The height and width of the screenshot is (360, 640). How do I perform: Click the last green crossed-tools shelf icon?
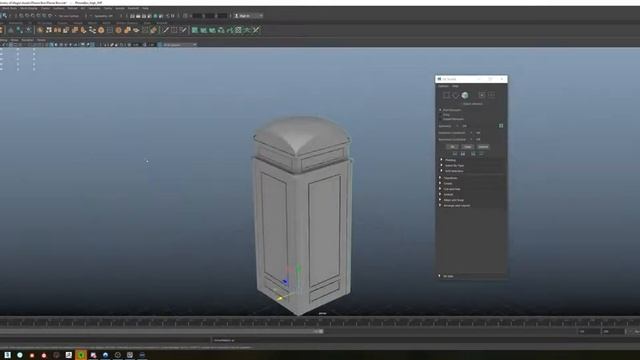pyautogui.click(x=256, y=30)
